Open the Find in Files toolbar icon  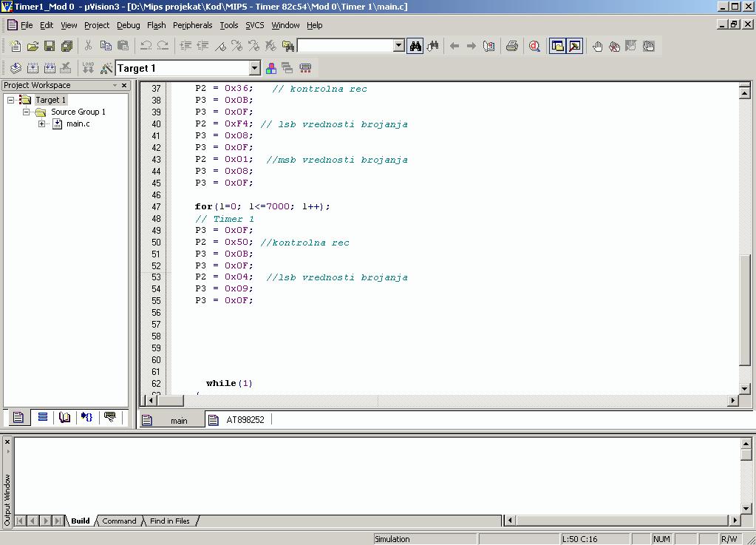pos(287,46)
